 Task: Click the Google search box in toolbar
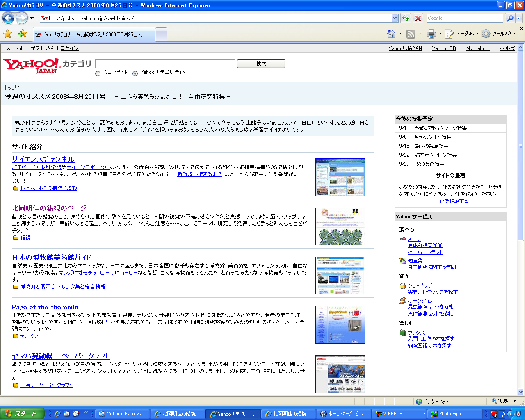[464, 18]
